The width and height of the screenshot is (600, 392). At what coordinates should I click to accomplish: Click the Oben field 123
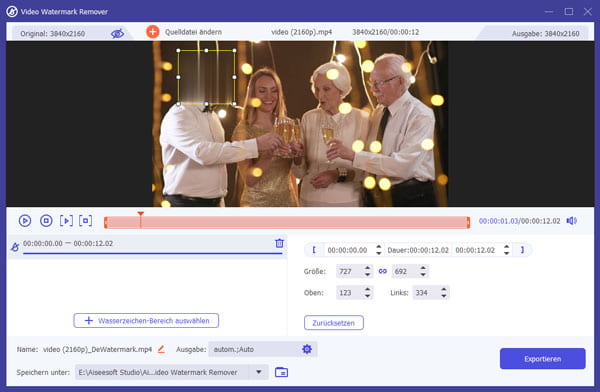tap(349, 293)
